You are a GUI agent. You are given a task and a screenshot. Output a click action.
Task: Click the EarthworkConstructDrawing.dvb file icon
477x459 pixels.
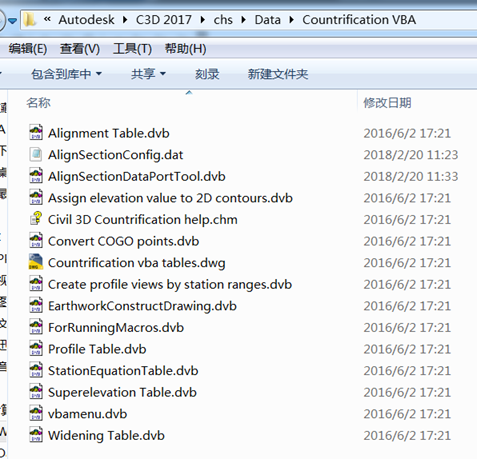coord(36,305)
